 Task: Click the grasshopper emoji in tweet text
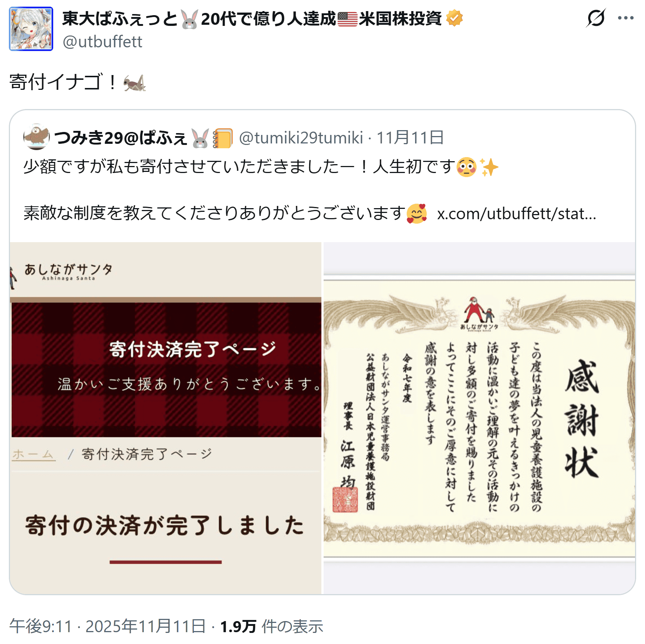click(x=134, y=82)
